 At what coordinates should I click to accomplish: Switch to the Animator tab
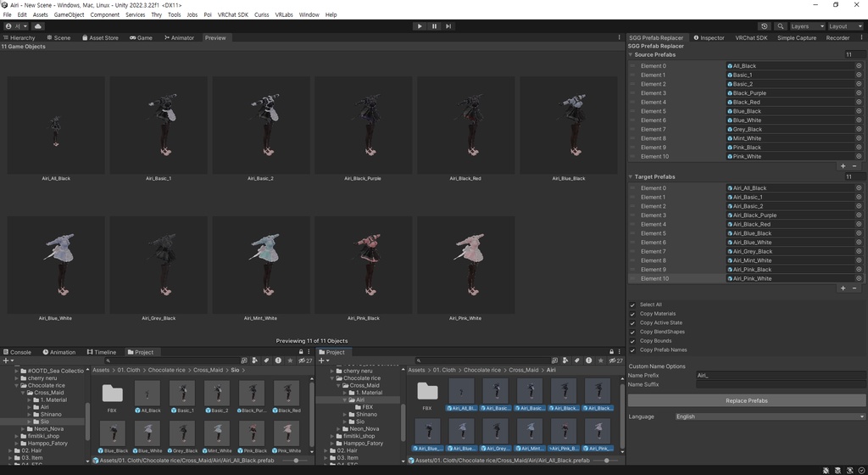tap(179, 37)
